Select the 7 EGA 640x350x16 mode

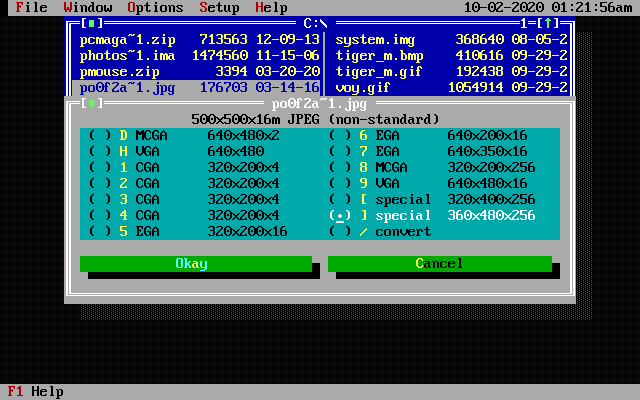point(428,151)
